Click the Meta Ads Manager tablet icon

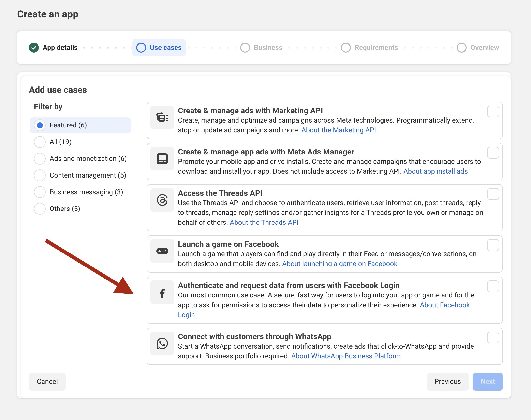point(162,159)
